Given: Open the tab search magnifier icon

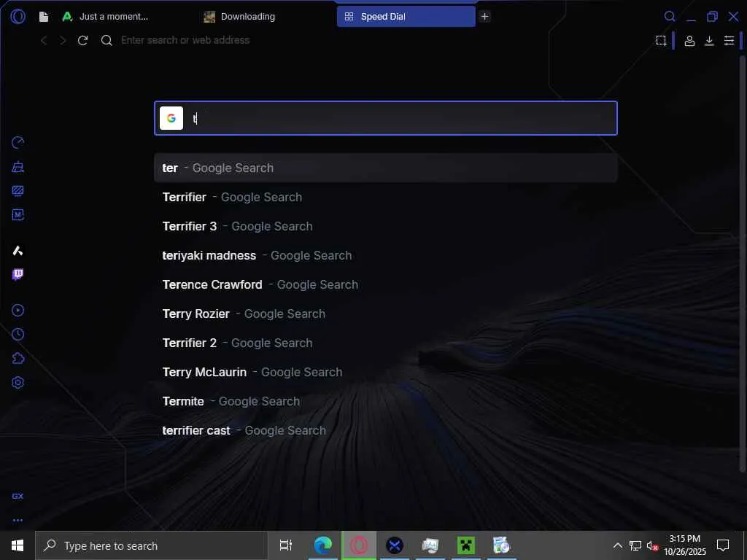Looking at the screenshot, I should pos(670,17).
